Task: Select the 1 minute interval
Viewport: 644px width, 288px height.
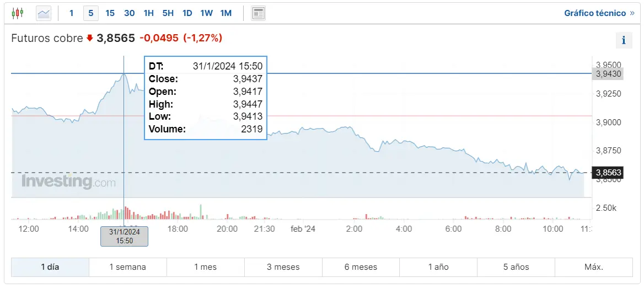Action: [x=71, y=13]
